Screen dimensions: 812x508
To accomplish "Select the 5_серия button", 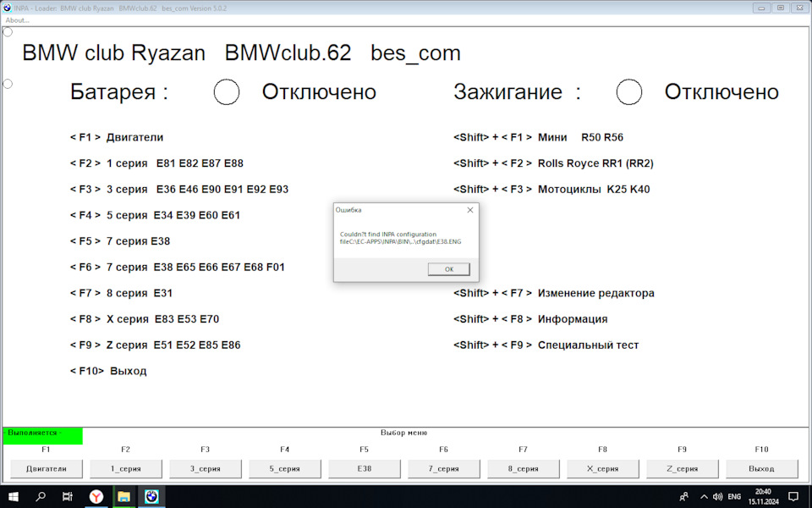I will 285,468.
